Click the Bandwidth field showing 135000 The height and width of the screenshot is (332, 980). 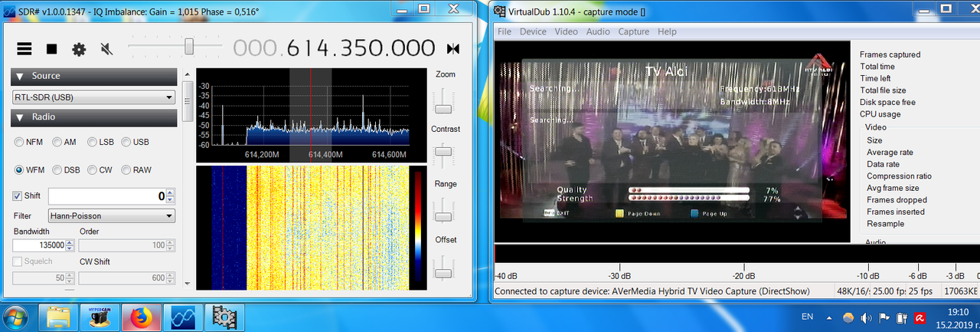click(38, 245)
